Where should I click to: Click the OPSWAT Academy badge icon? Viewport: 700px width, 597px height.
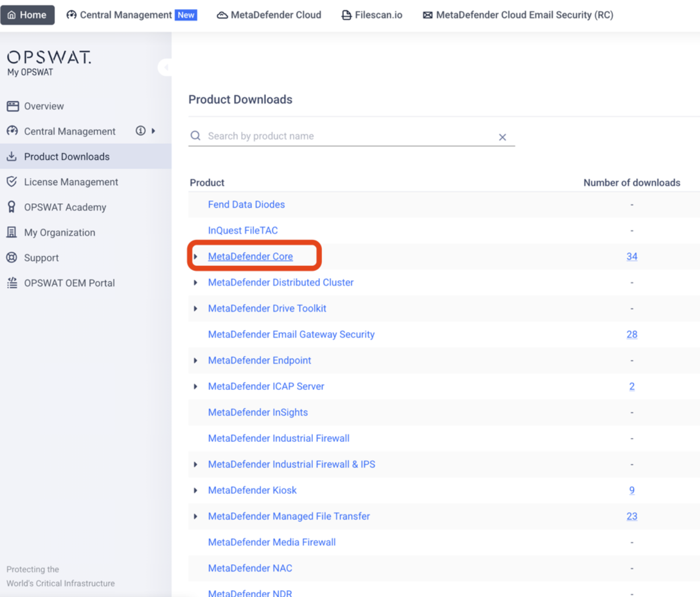point(12,207)
